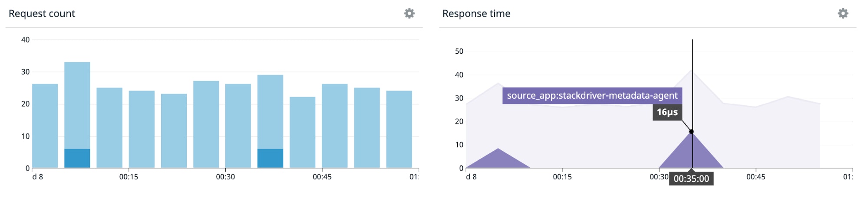Open the Response time widget settings gear
The width and height of the screenshot is (868, 201).
[843, 13]
